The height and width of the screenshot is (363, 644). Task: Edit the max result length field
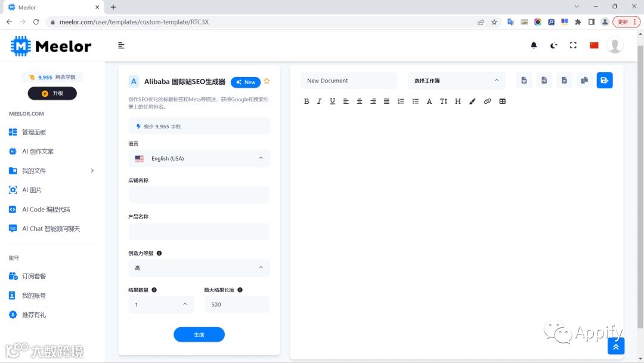pyautogui.click(x=237, y=304)
